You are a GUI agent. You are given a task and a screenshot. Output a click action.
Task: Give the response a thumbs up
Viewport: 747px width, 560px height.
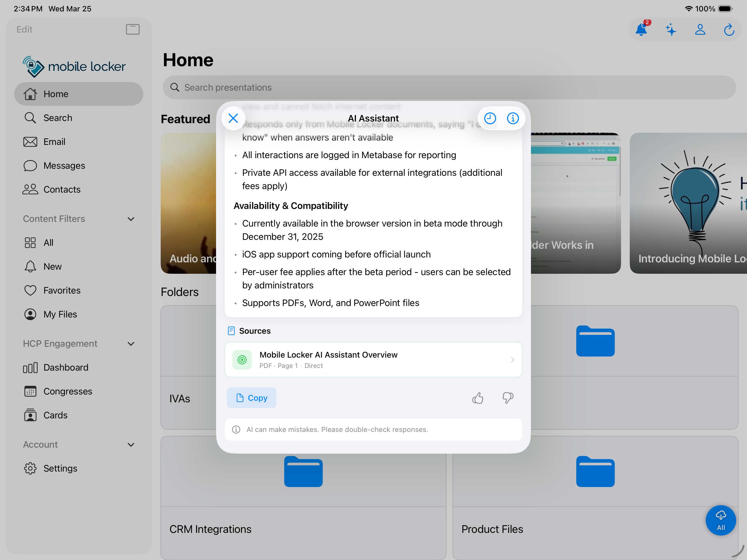point(477,398)
